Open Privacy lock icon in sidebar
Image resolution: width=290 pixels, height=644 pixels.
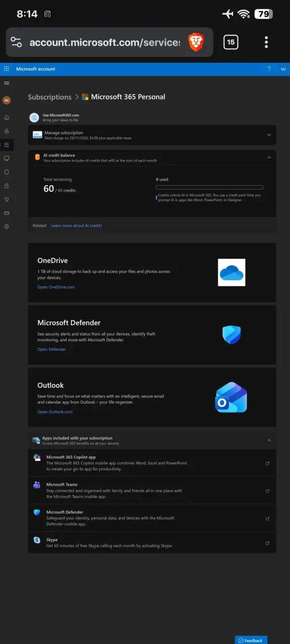click(7, 186)
